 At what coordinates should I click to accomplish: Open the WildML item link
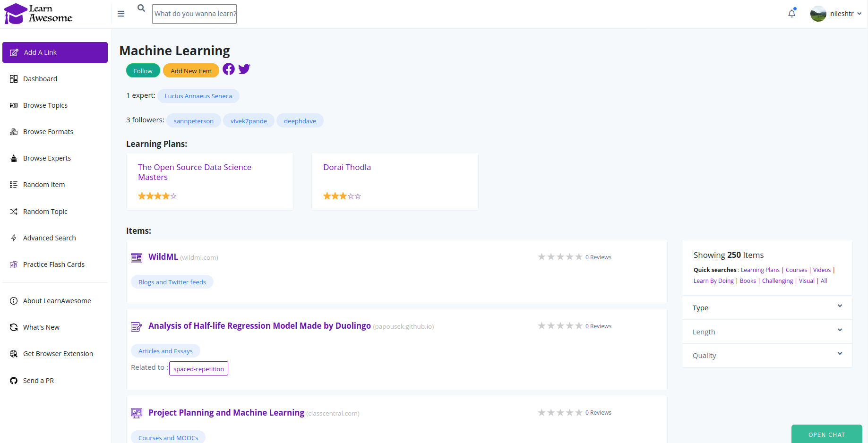(163, 257)
